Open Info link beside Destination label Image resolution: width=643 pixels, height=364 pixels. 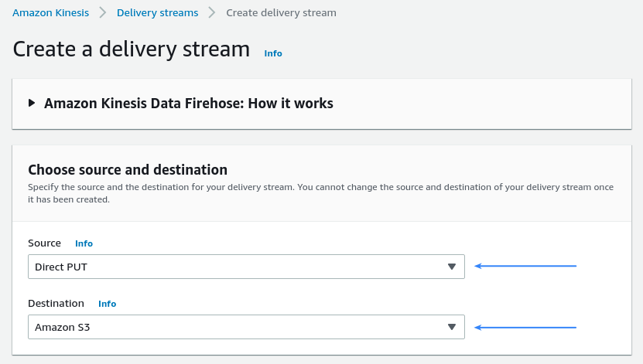point(107,304)
